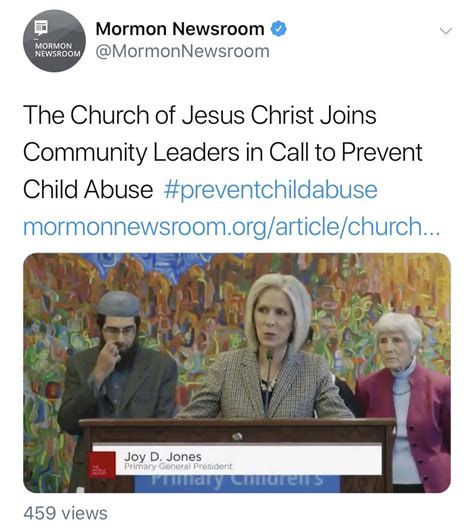Click the speaker in checked blazer
The image size is (474, 528).
pyautogui.click(x=269, y=347)
